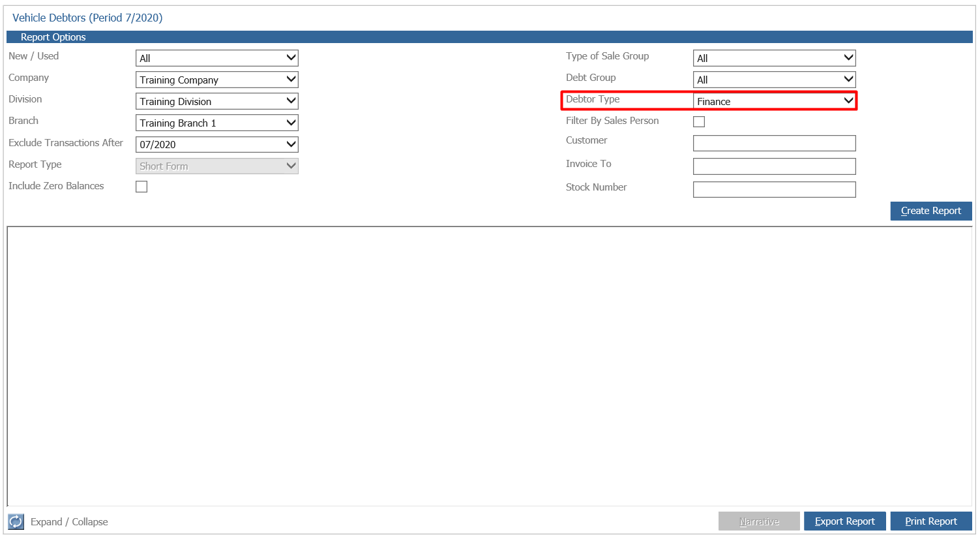Click the Expand / Collapse refresh icon

click(x=16, y=521)
